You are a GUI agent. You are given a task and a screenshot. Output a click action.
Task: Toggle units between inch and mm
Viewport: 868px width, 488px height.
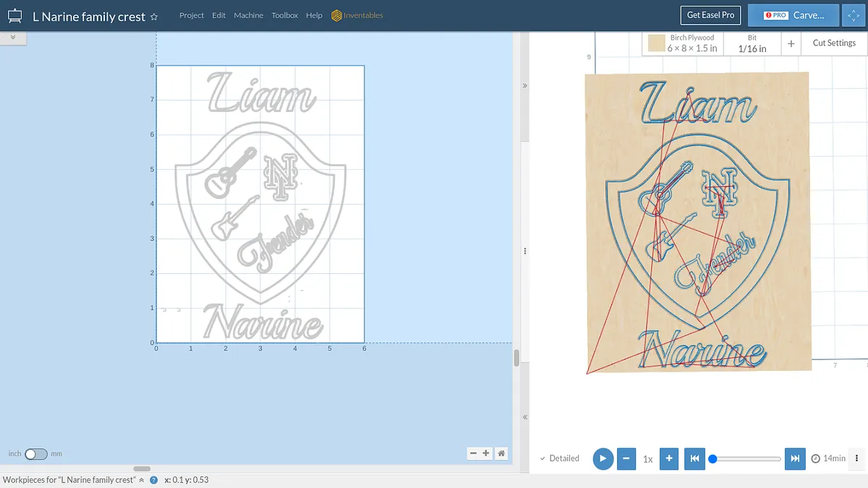[36, 454]
